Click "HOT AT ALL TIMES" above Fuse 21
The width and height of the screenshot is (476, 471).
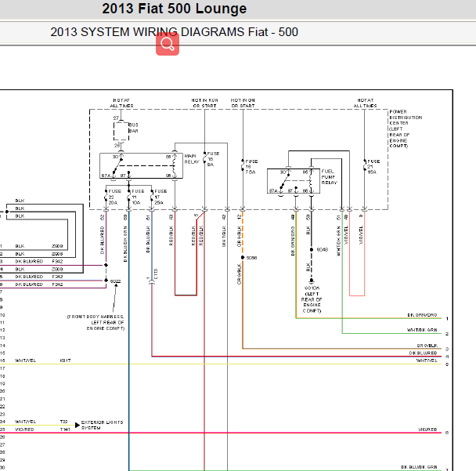[365, 103]
